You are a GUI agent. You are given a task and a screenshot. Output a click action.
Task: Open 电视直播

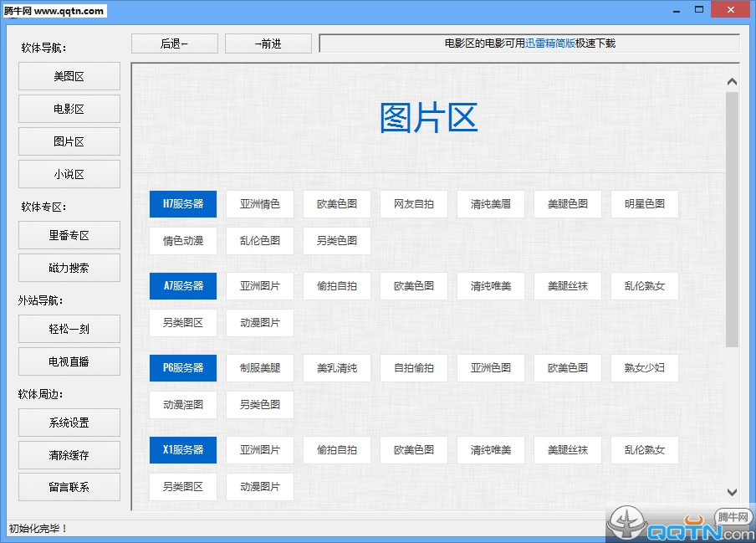click(x=69, y=361)
